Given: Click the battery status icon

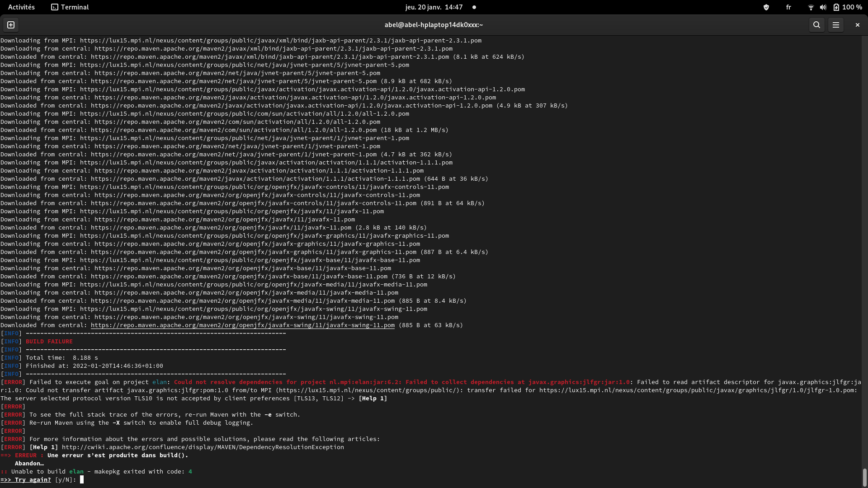Looking at the screenshot, I should coord(836,7).
